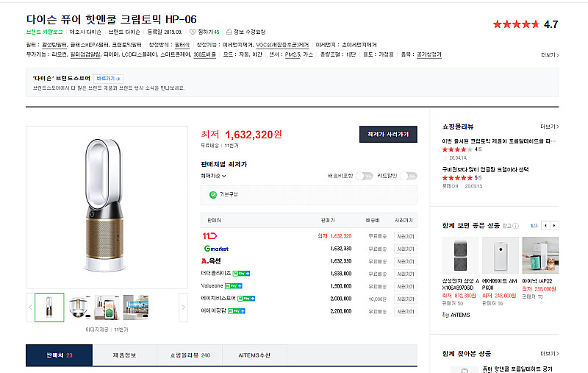Select the first product image thumbnail

pos(49,308)
